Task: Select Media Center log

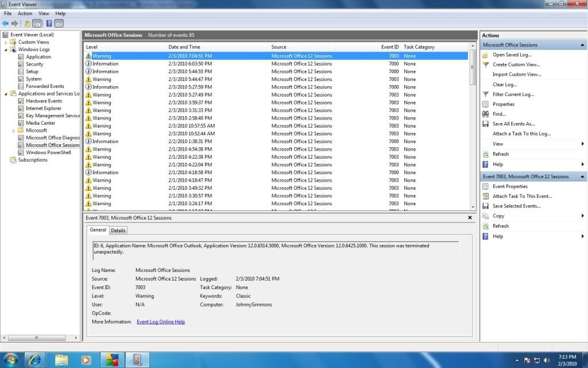Action: pos(41,123)
